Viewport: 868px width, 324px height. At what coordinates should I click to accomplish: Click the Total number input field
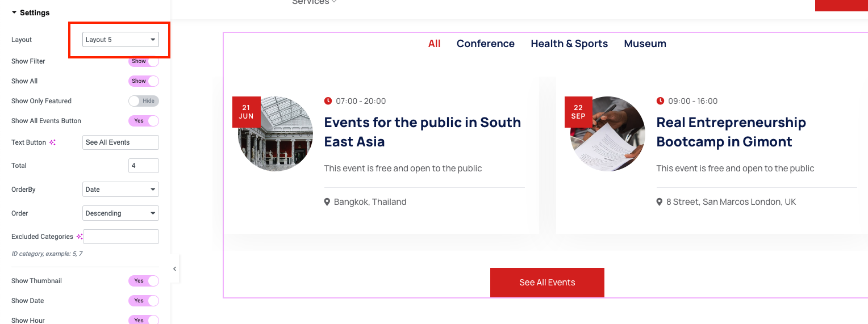pos(143,166)
